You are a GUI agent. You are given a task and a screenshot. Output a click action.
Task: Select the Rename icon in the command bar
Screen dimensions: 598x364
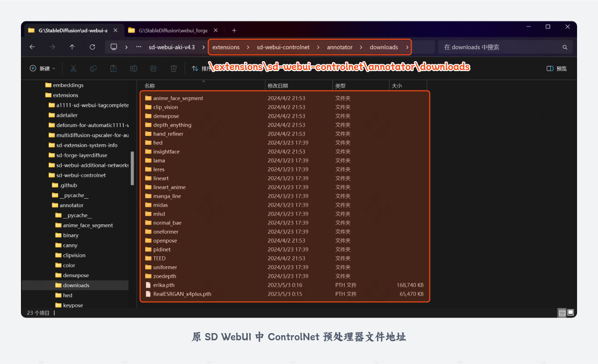point(134,68)
